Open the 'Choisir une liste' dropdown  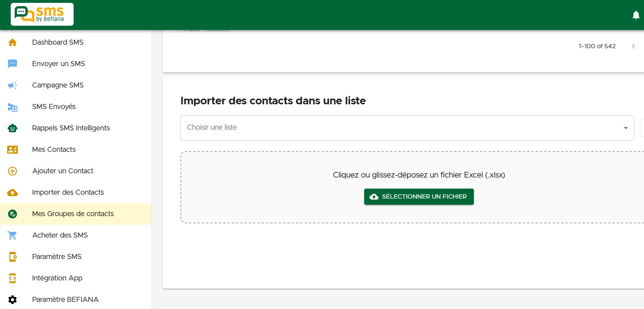pyautogui.click(x=400, y=128)
